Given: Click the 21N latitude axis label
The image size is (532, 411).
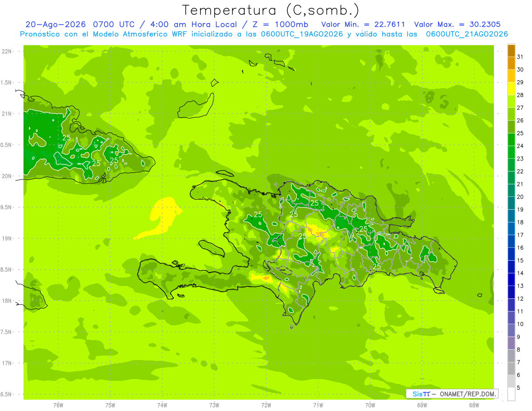Looking at the screenshot, I should [7, 114].
